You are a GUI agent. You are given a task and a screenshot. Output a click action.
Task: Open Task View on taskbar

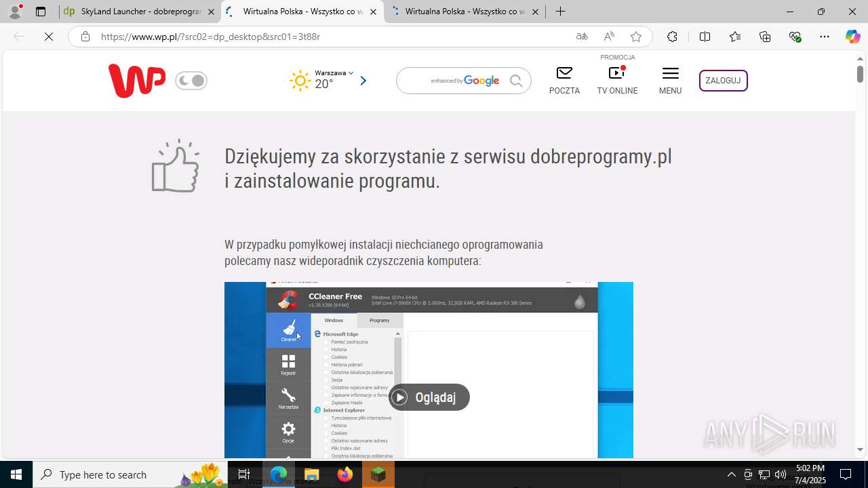[x=244, y=474]
